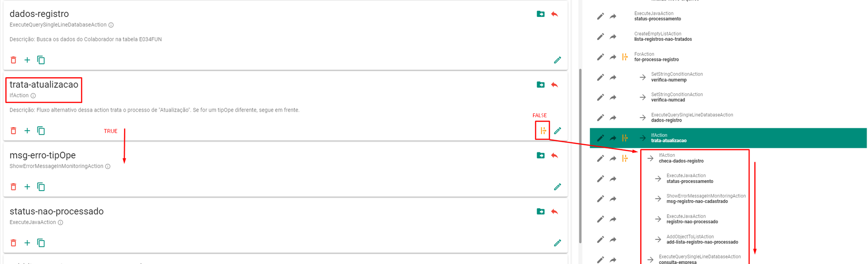Click share arrow next to verifica-numcad row
This screenshot has height=264, width=868.
(613, 98)
